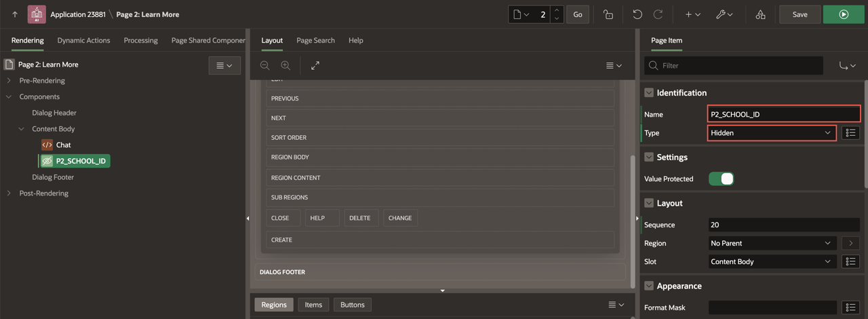Click the Undo arrow icon
Image resolution: width=868 pixels, height=319 pixels.
pyautogui.click(x=637, y=14)
